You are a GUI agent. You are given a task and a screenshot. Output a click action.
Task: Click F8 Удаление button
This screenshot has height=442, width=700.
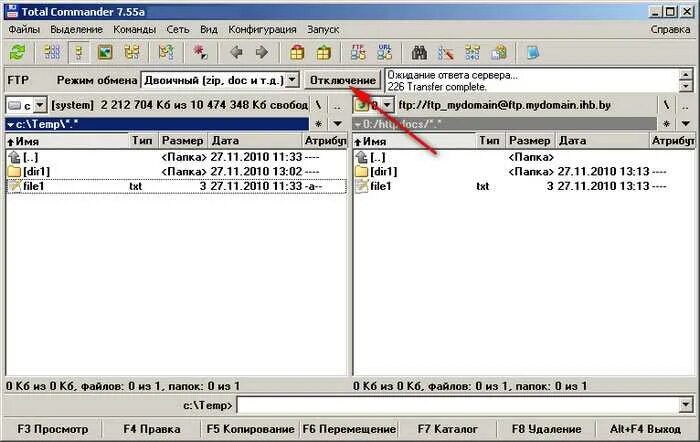coord(546,429)
